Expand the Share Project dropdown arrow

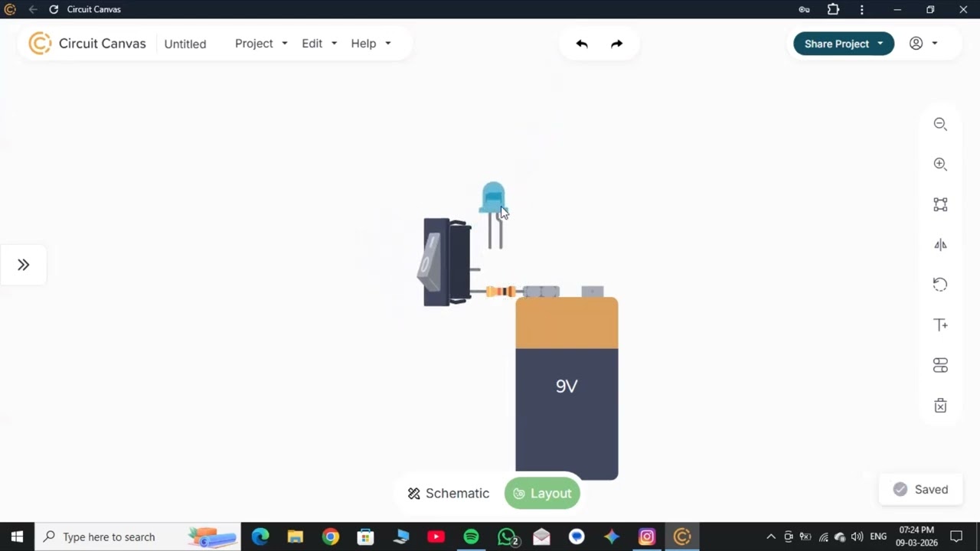(880, 44)
